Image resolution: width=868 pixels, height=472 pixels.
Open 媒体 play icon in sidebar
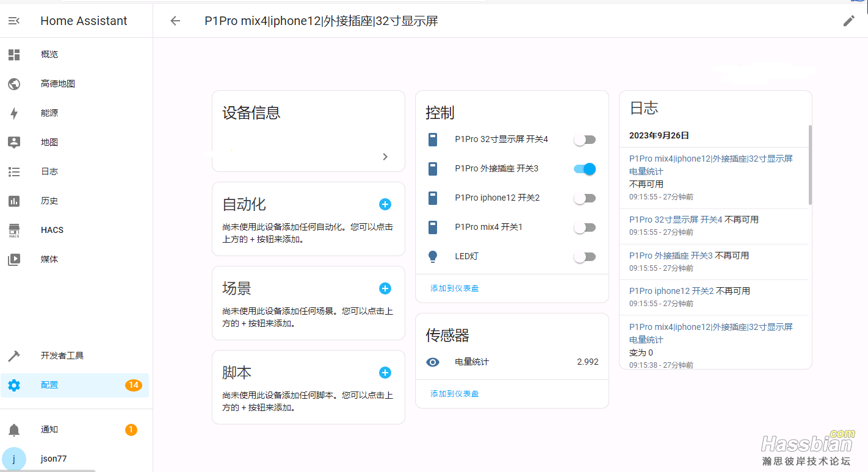14,260
